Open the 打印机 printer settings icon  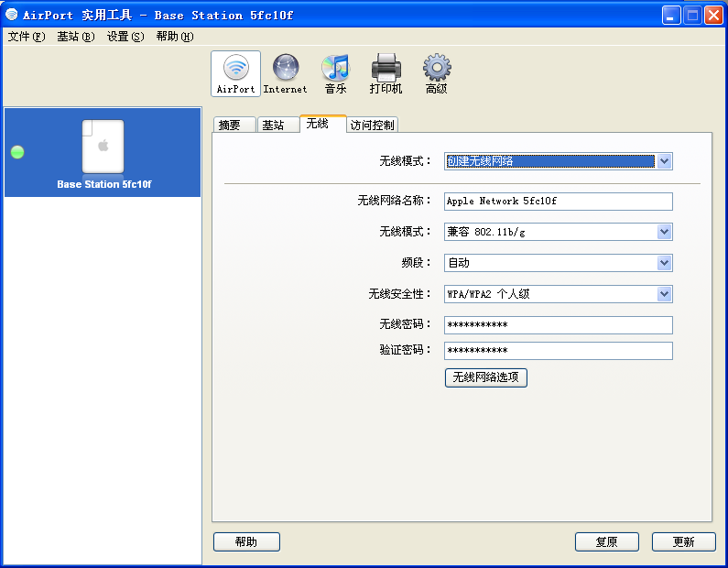coord(386,74)
